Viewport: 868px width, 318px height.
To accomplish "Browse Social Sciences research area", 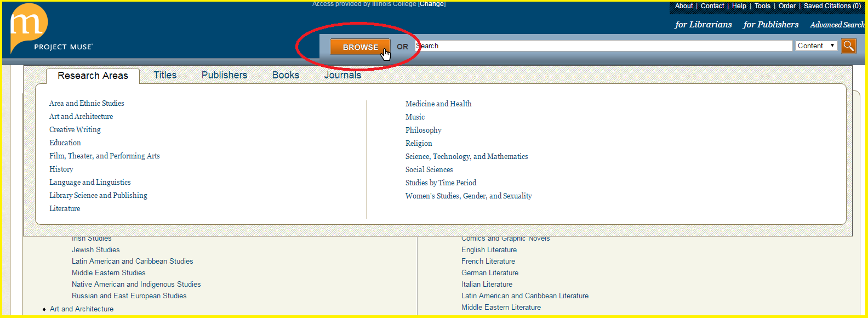I will click(429, 169).
